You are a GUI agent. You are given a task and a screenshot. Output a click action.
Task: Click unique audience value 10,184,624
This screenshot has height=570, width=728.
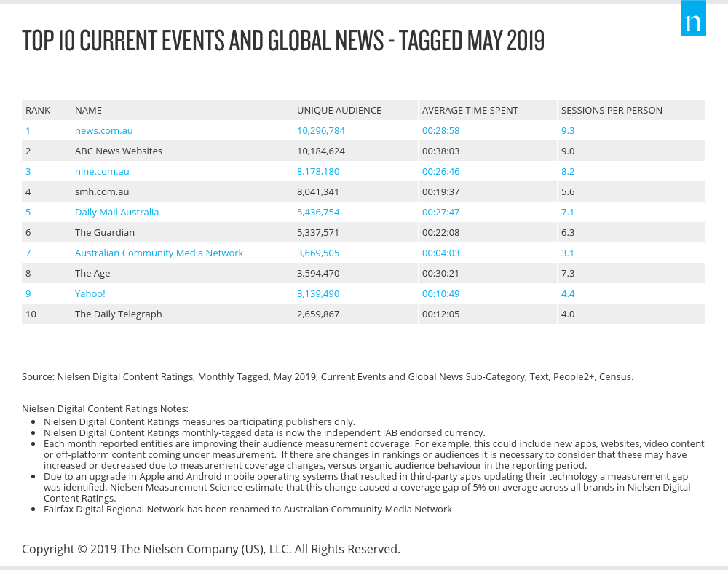pos(321,151)
